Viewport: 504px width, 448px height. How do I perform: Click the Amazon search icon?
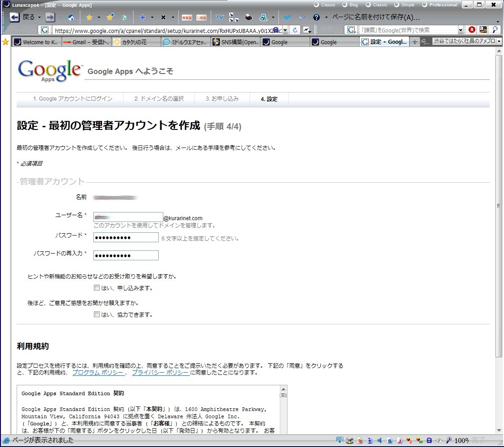tap(483, 30)
